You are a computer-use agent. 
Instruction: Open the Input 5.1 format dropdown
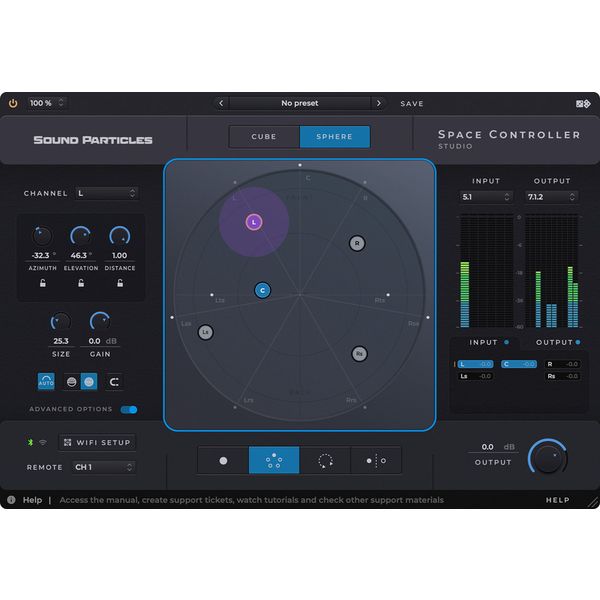click(x=486, y=197)
